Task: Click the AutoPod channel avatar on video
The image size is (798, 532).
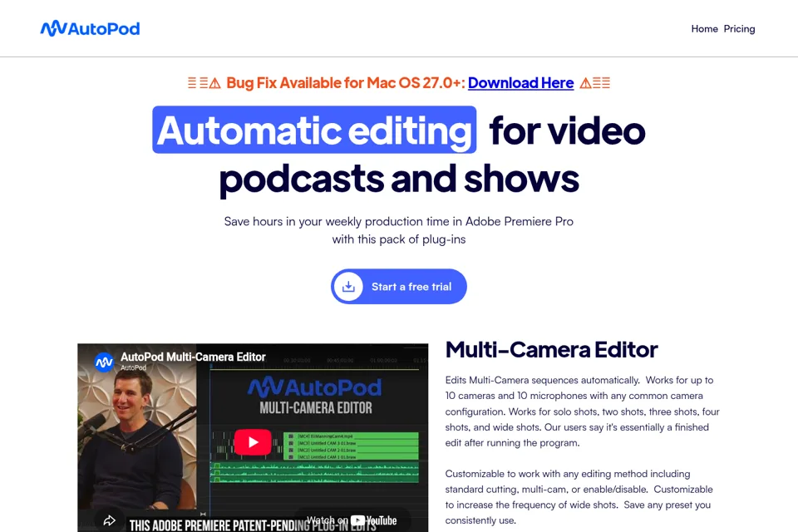Action: click(105, 362)
